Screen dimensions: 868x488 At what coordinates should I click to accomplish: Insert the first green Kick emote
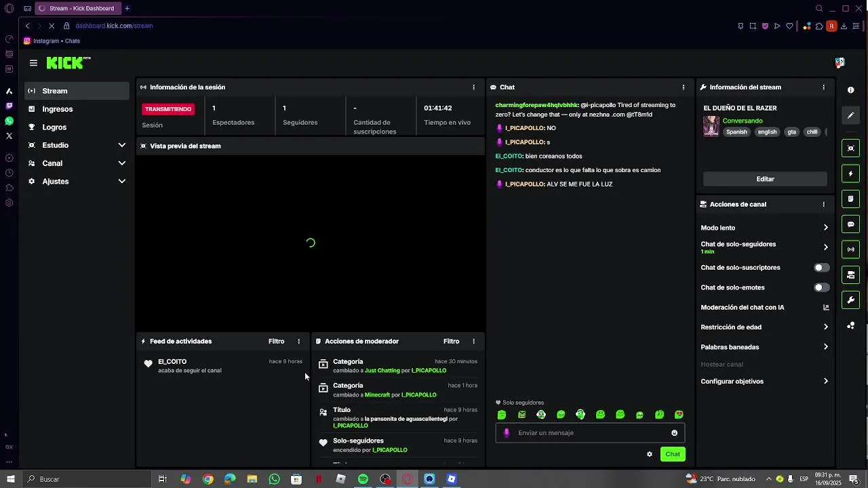(x=502, y=415)
